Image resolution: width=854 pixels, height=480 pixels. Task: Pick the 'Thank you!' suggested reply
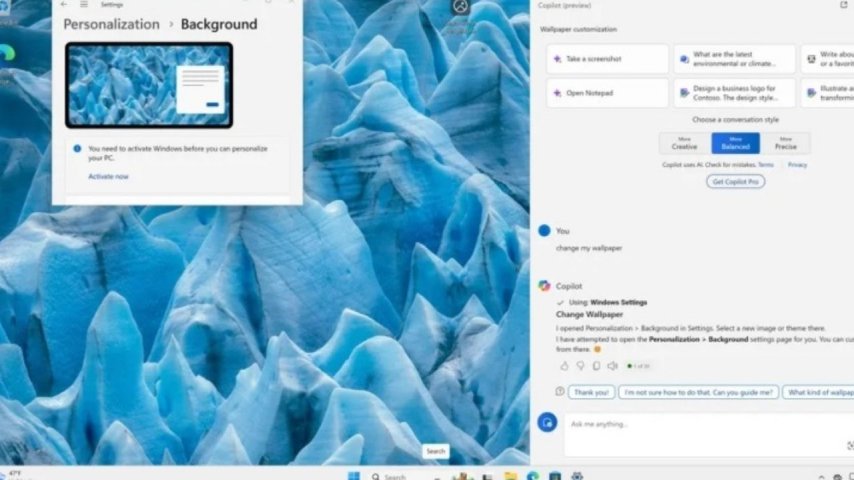point(591,392)
